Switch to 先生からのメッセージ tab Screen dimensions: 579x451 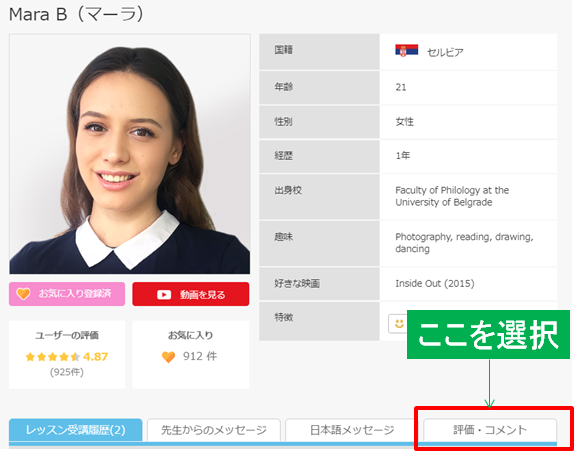tap(214, 430)
